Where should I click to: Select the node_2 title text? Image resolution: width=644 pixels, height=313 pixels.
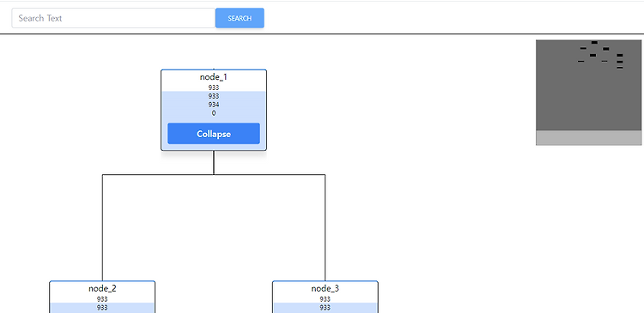click(102, 288)
